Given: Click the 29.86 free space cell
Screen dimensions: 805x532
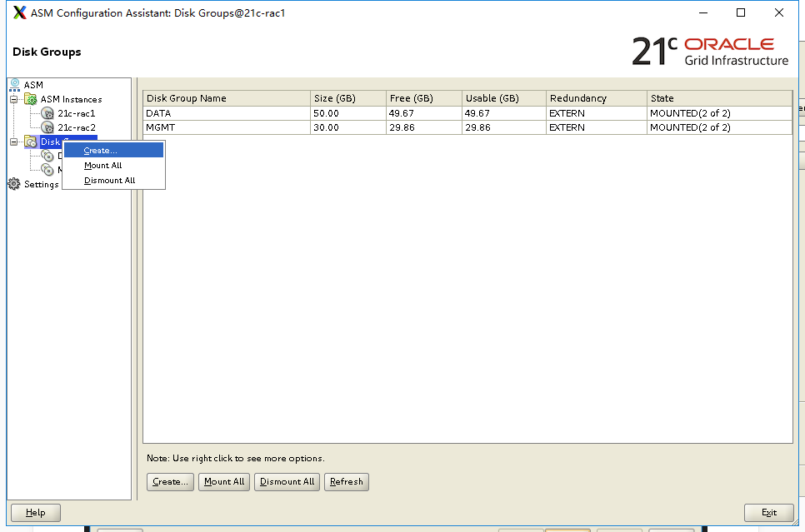Looking at the screenshot, I should [424, 127].
